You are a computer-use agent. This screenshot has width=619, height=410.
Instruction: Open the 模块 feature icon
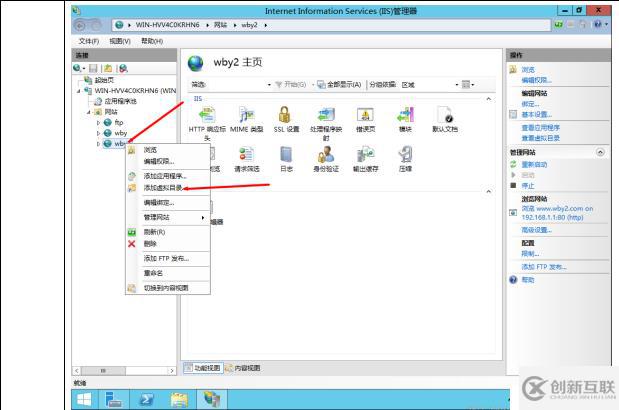pyautogui.click(x=405, y=115)
